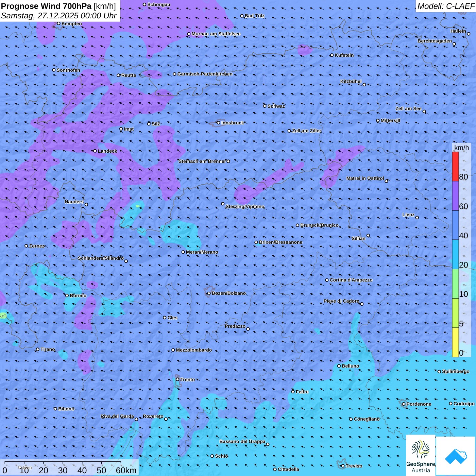This screenshot has width=476, height=476.
Task: Click the cyan 20-40 km/h legend color
Action: (455, 255)
